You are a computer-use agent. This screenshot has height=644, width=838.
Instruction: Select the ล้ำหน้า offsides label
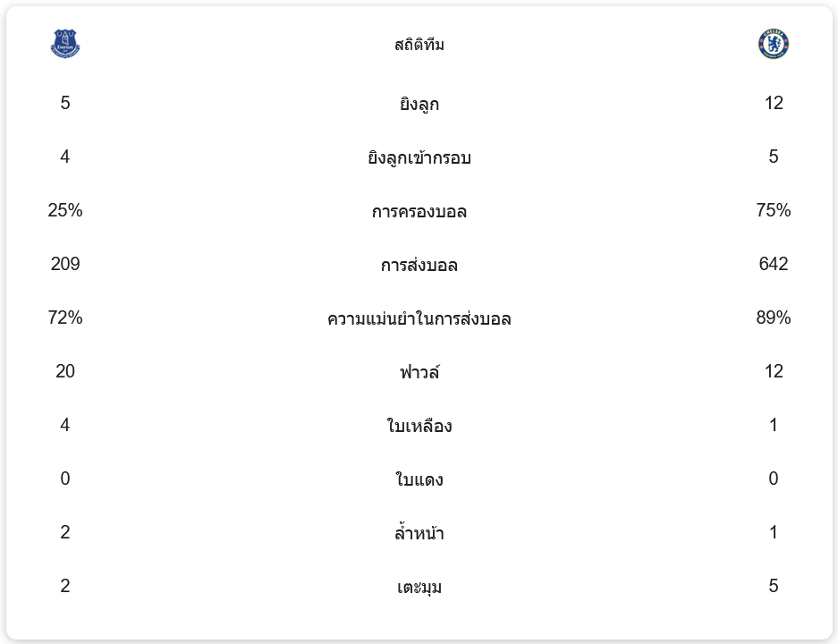pos(419,533)
